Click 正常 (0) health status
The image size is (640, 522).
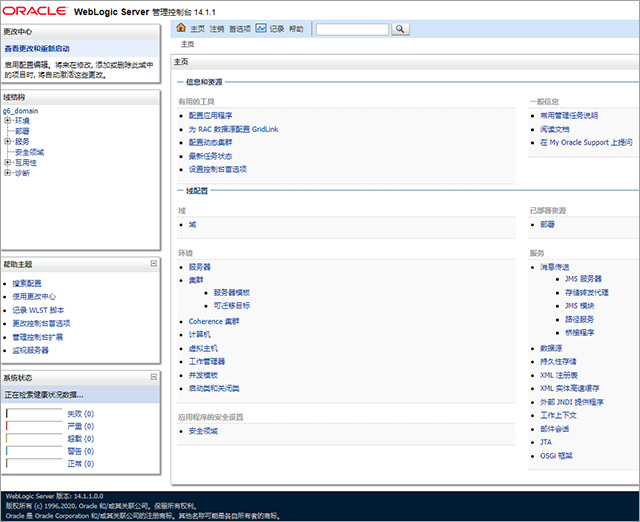(80, 464)
